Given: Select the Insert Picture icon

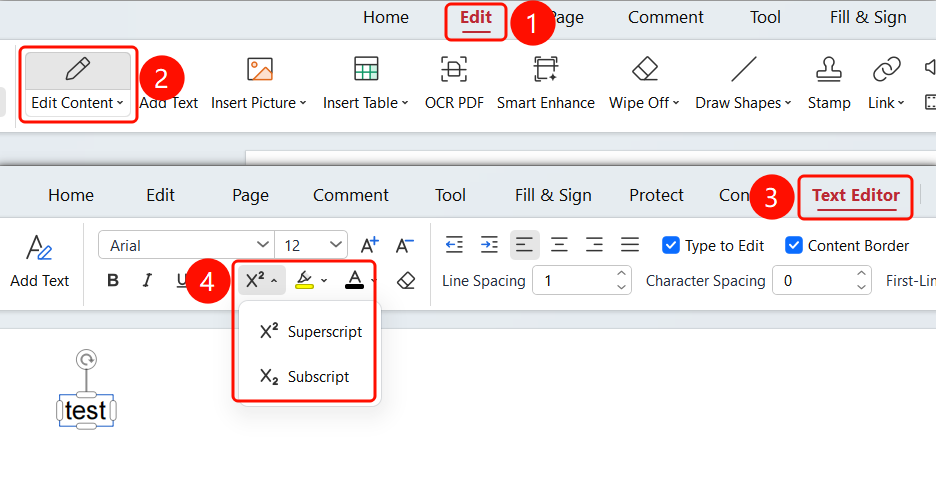Looking at the screenshot, I should point(260,69).
